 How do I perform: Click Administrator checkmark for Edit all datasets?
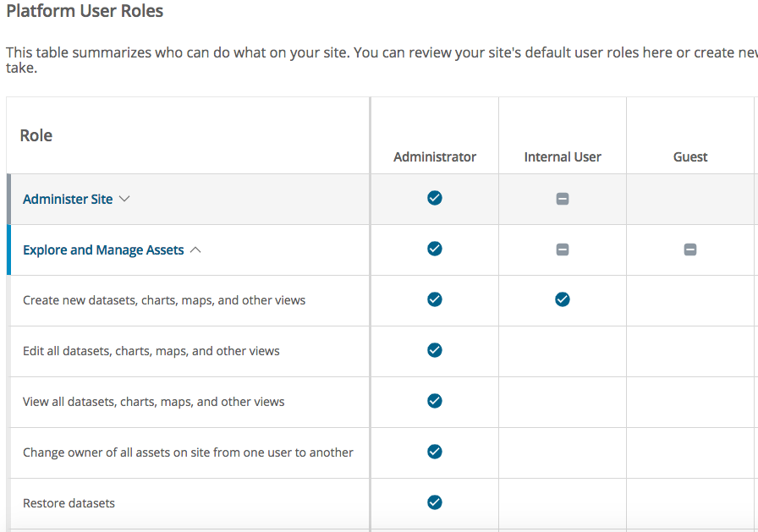[435, 350]
